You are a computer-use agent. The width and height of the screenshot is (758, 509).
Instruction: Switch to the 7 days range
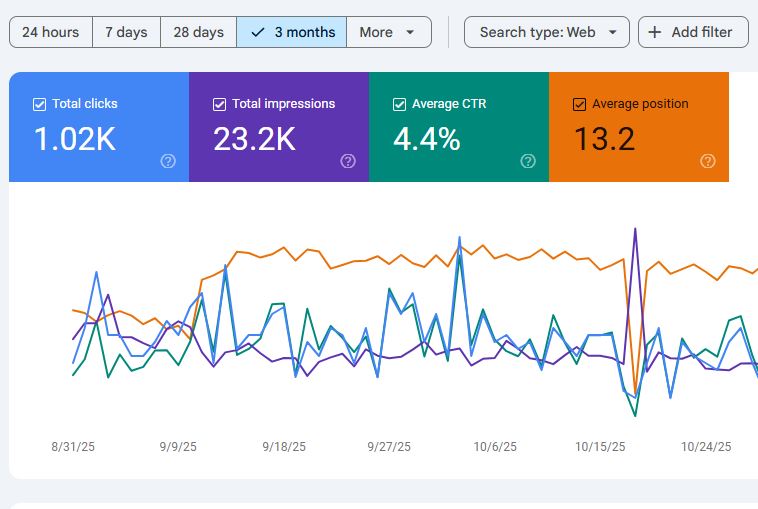click(x=126, y=32)
